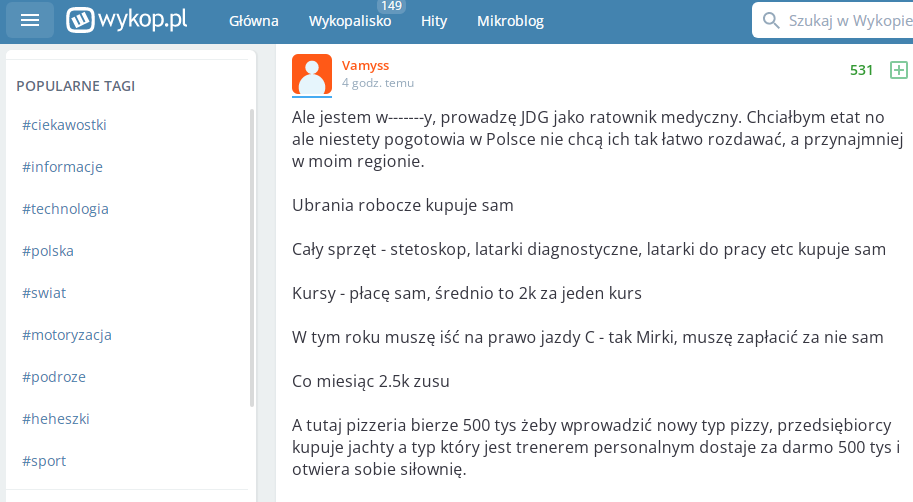Click the wykop.pl logo

(x=126, y=20)
